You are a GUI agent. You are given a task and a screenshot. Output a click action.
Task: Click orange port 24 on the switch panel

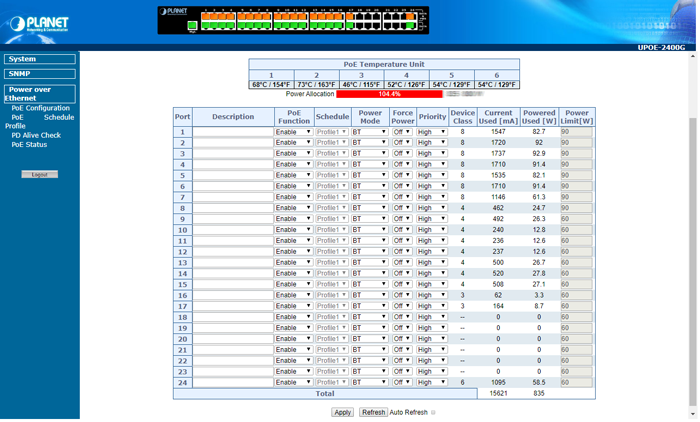[x=410, y=17]
